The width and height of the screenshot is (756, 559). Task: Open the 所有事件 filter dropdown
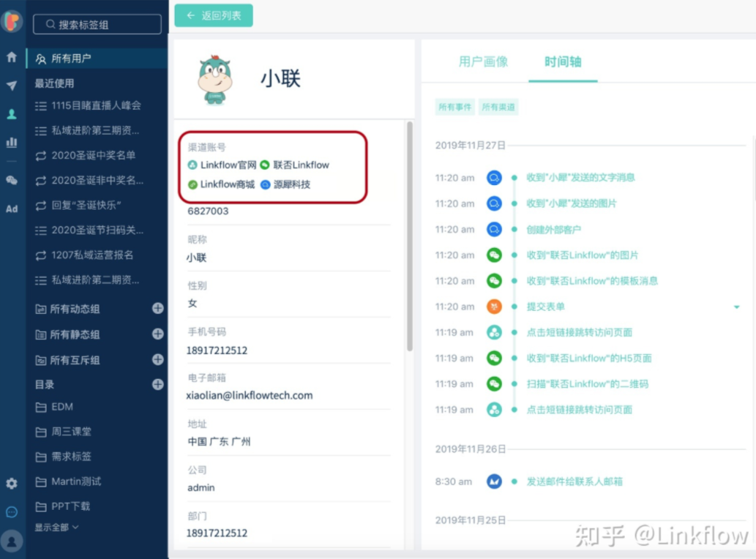point(454,107)
